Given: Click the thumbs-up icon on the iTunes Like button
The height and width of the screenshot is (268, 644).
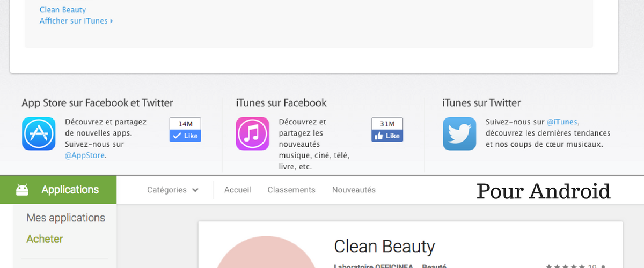Looking at the screenshot, I should click(x=379, y=136).
